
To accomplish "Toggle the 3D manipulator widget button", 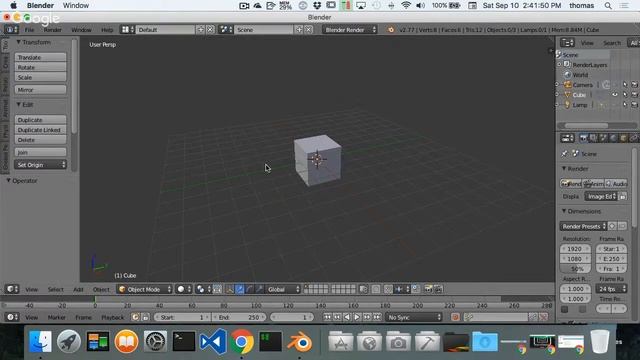I will click(230, 289).
